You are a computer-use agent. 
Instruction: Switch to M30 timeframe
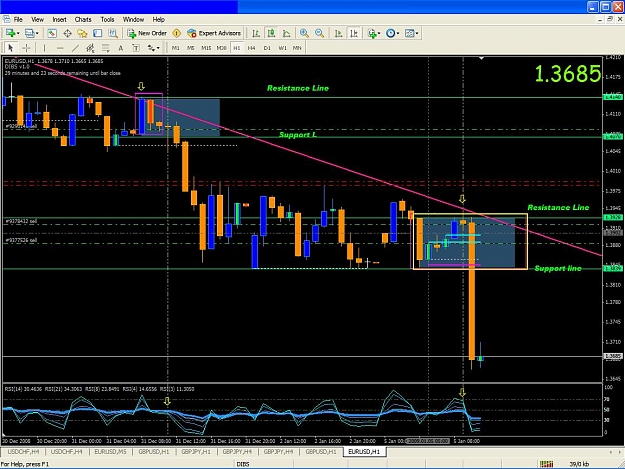click(221, 48)
